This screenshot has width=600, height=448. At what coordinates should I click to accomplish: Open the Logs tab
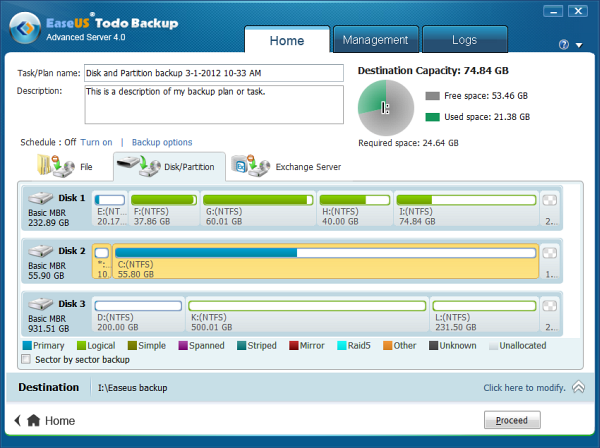(465, 40)
